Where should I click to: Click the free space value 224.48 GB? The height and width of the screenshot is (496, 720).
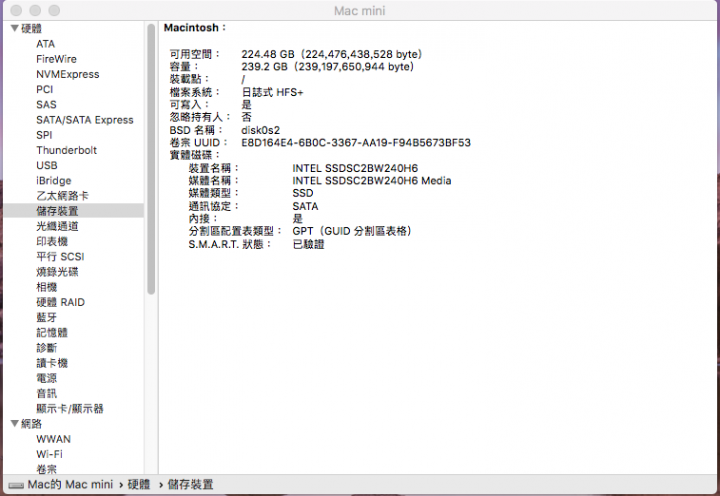tap(332, 54)
